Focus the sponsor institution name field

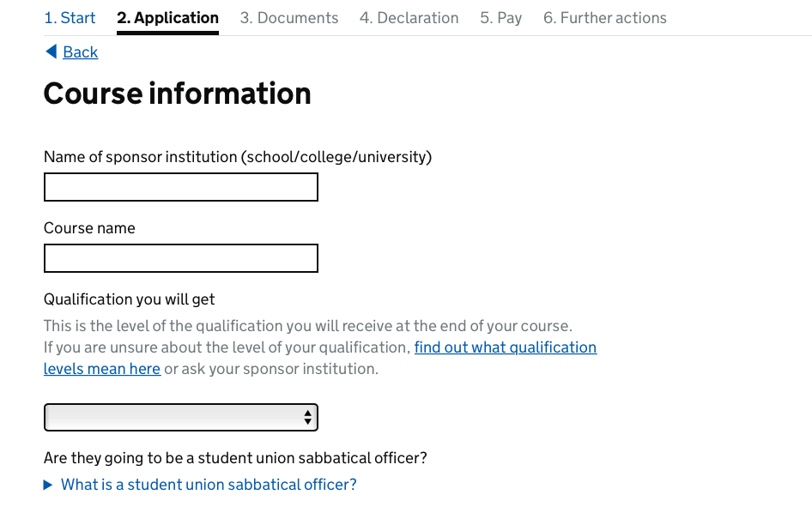pos(181,187)
